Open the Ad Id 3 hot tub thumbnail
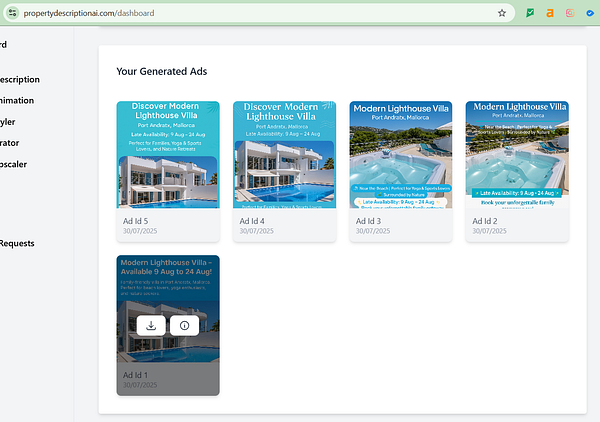 (x=401, y=155)
